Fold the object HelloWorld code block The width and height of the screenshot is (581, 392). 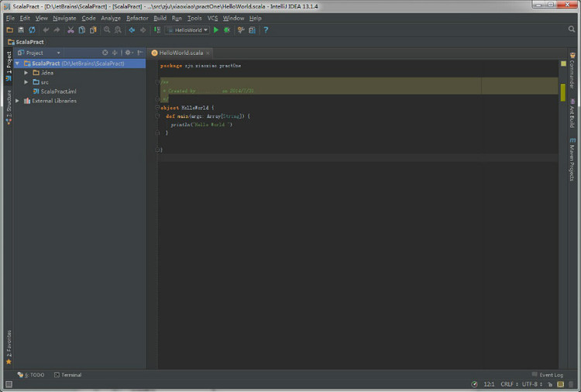[x=157, y=108]
